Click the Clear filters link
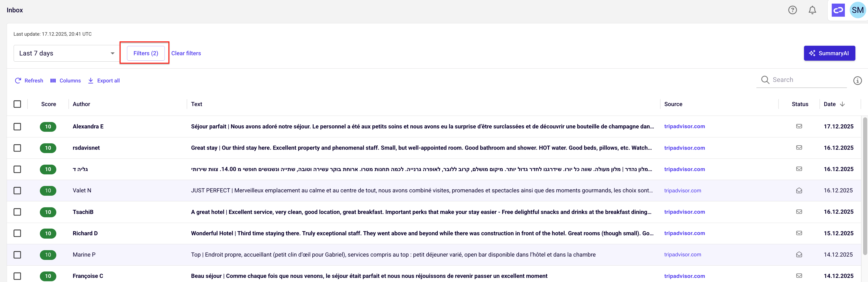 [186, 53]
